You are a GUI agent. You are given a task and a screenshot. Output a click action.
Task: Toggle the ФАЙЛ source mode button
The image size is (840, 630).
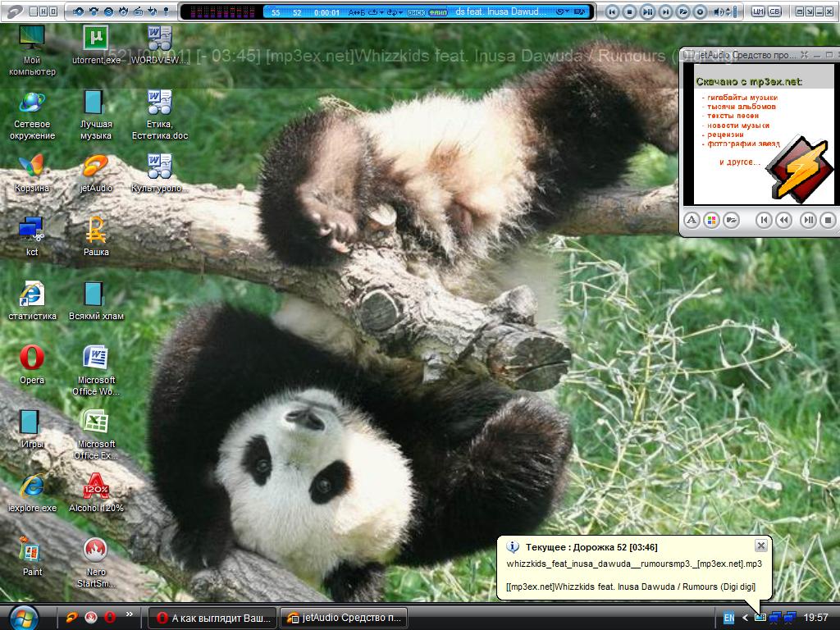(x=439, y=12)
